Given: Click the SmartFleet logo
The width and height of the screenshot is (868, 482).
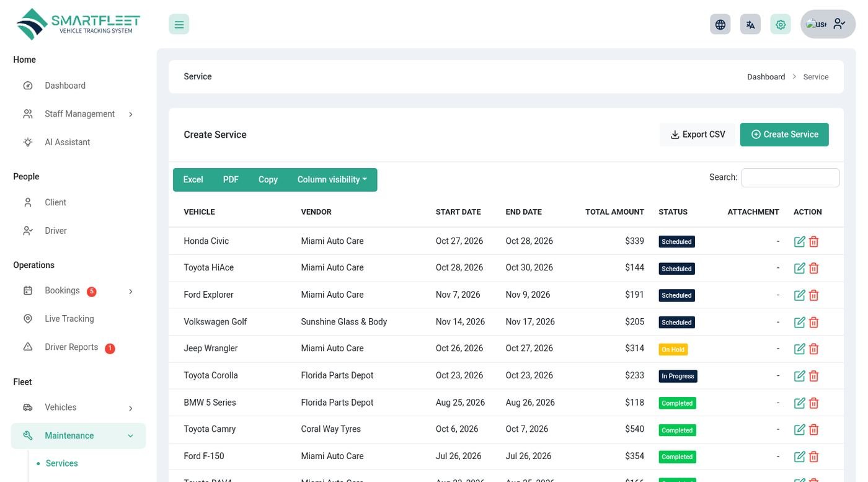Looking at the screenshot, I should tap(78, 24).
